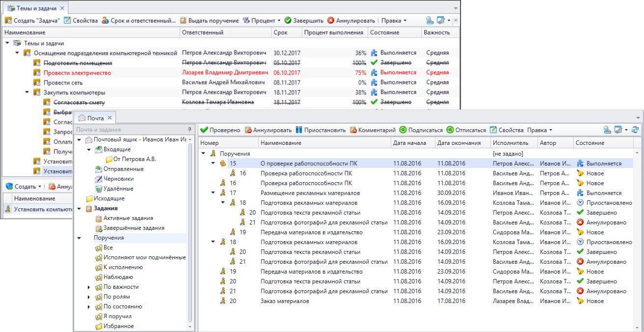
Task: Sort by Процент выполнения column header
Action: pos(334,32)
